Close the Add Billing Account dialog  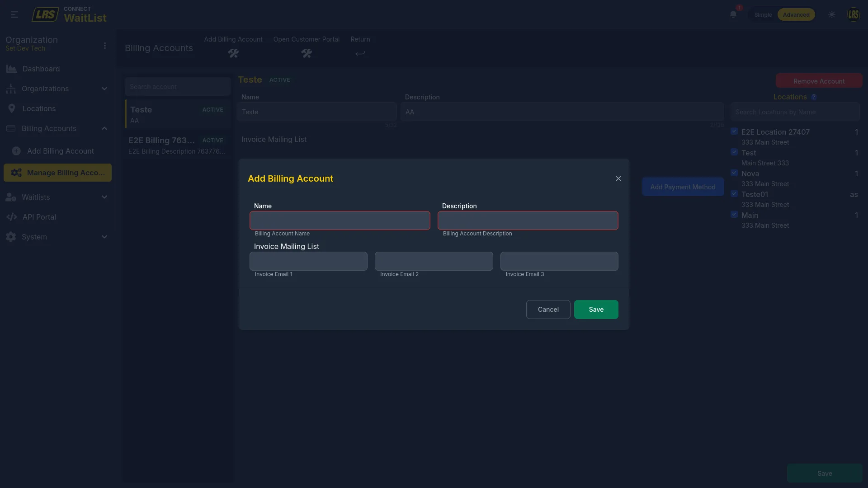click(x=618, y=178)
